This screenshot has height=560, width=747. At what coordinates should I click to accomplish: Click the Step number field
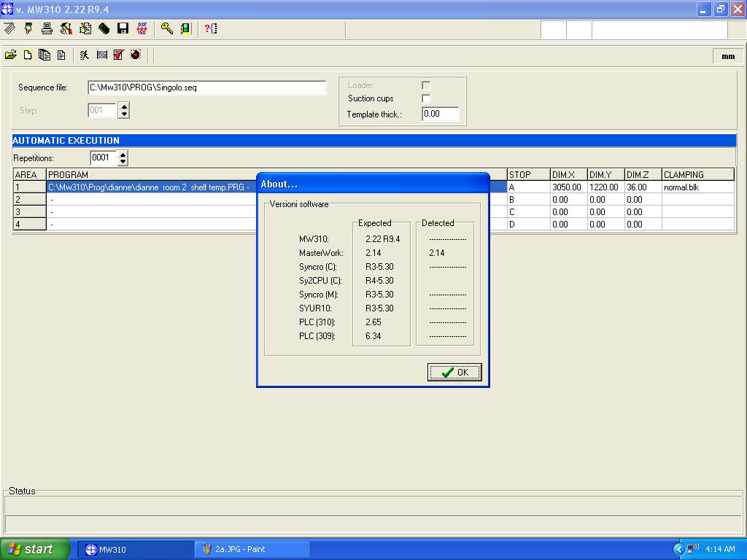click(x=102, y=111)
